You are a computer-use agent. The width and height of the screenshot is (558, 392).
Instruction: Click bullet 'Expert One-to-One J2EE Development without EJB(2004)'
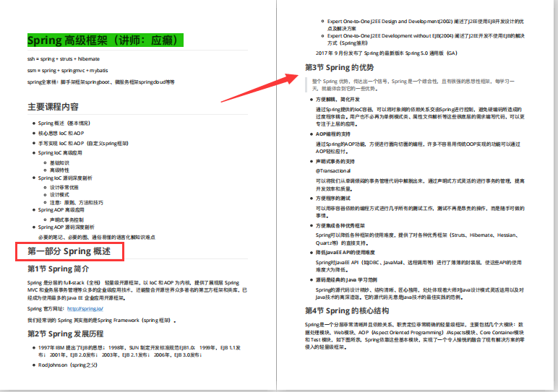pyautogui.click(x=426, y=40)
